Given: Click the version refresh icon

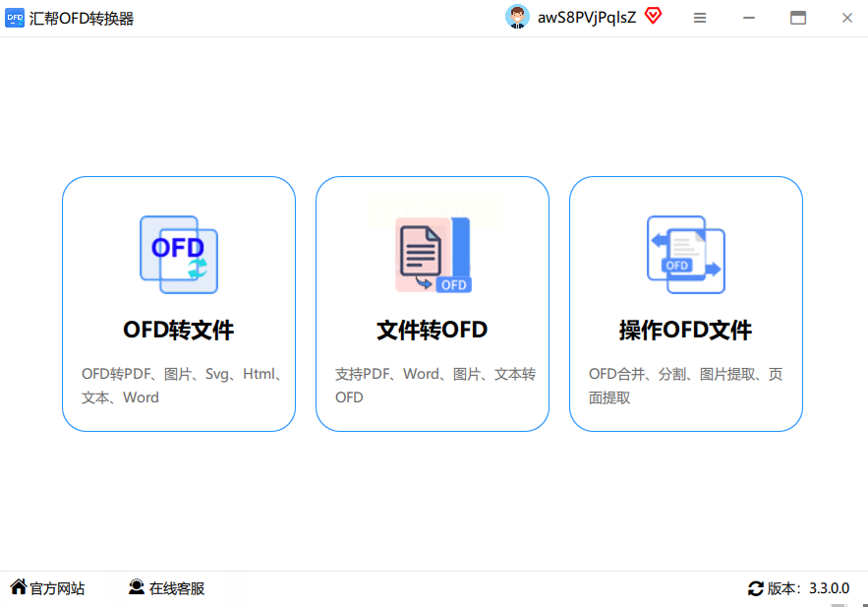Looking at the screenshot, I should 756,588.
